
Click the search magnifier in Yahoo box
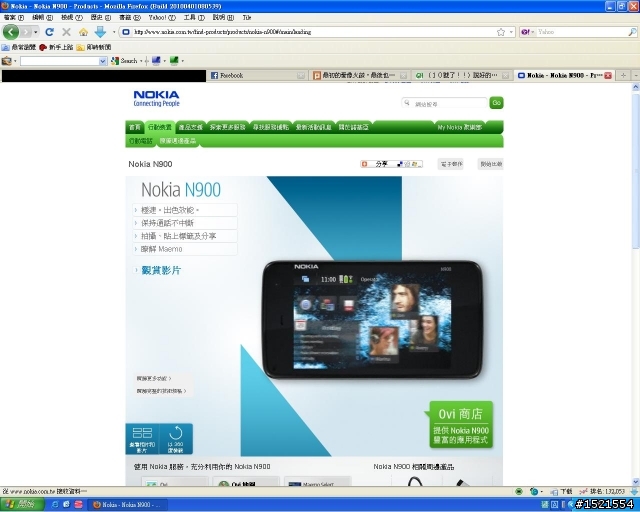point(632,32)
